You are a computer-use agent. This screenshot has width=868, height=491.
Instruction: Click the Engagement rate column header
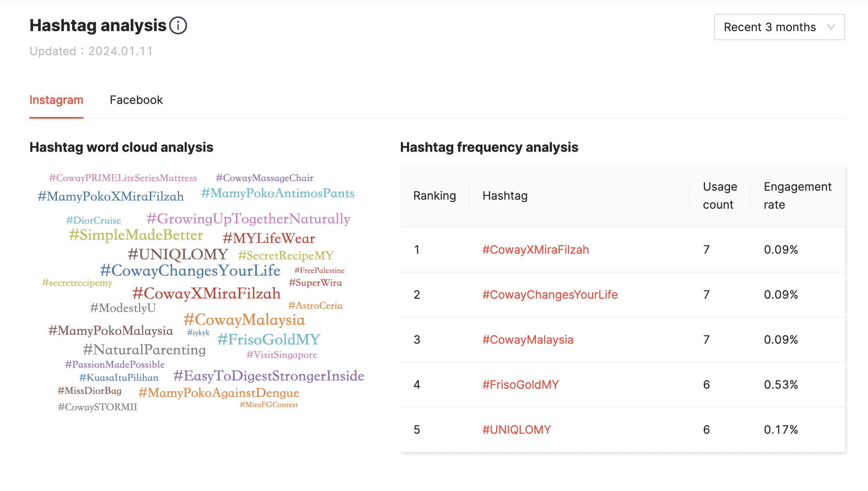click(797, 196)
